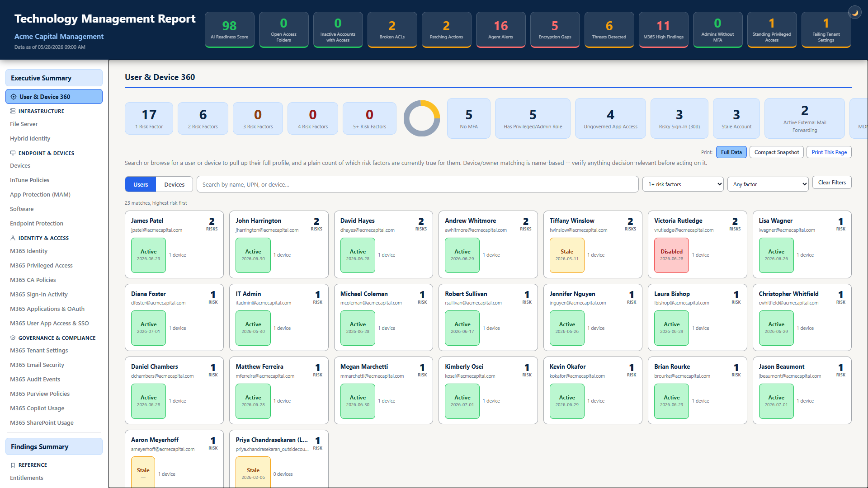
Task: Open IT Admin user card
Action: click(278, 317)
